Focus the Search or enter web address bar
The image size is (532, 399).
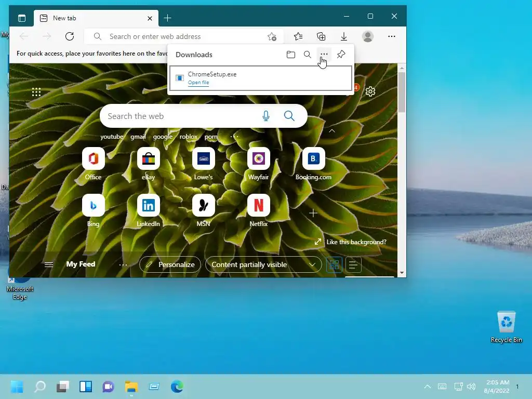tap(183, 36)
